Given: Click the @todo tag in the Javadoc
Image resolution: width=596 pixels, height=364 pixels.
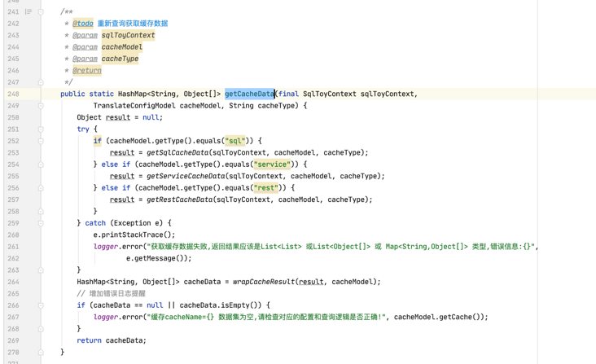Looking at the screenshot, I should coord(83,24).
